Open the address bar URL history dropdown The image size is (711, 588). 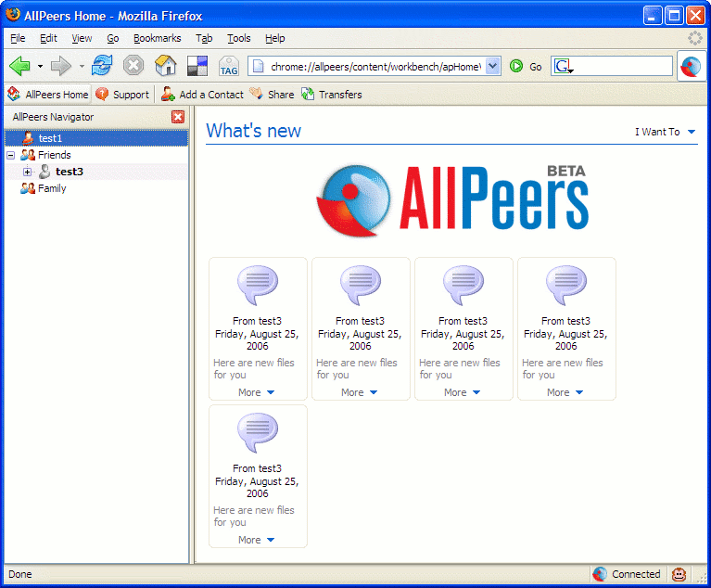[x=492, y=66]
